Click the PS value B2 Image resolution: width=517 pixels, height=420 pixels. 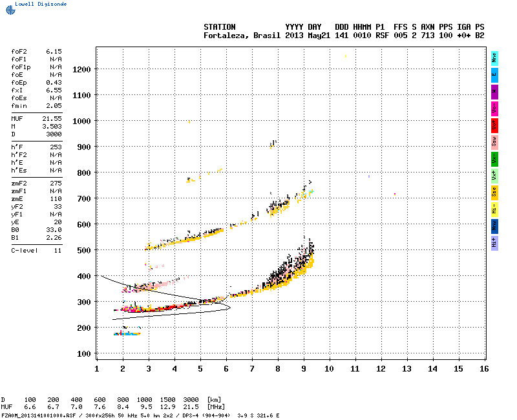480,36
